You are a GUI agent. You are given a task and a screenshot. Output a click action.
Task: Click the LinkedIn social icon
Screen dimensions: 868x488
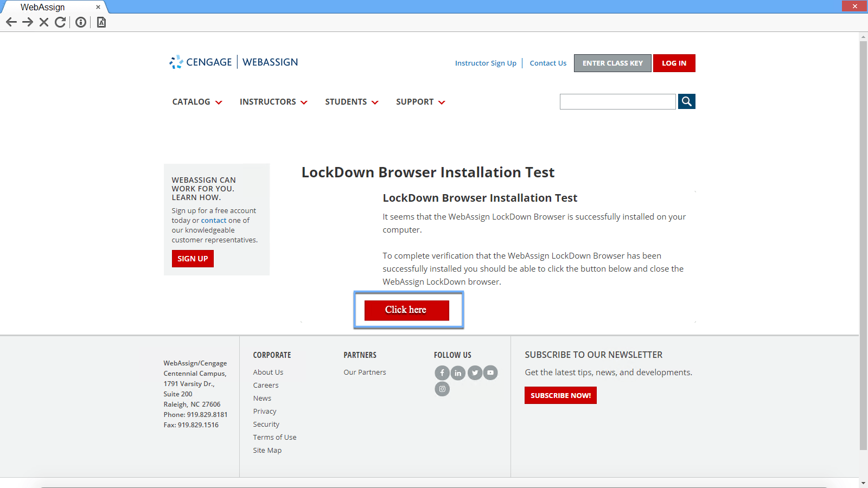click(458, 373)
